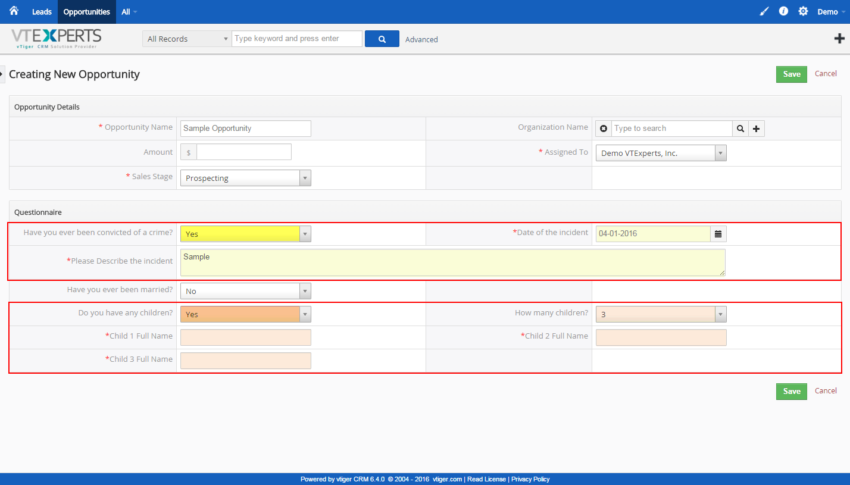The height and width of the screenshot is (485, 850).
Task: Click the top Save button
Action: coord(791,74)
